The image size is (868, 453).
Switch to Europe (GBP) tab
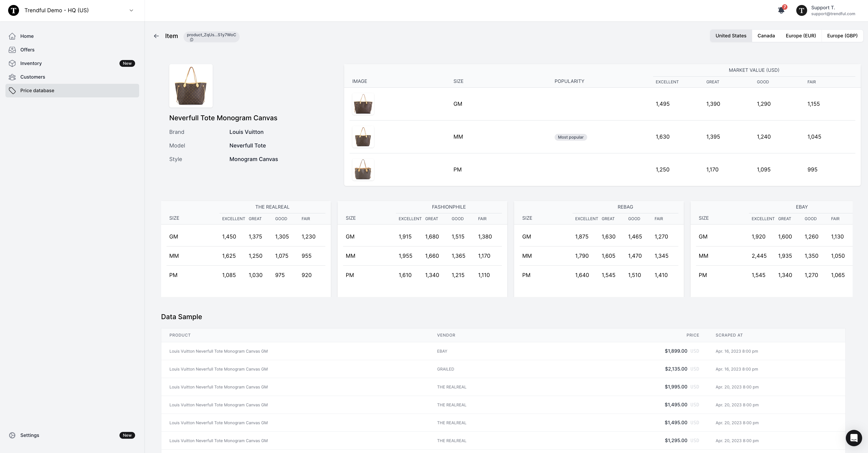pyautogui.click(x=842, y=36)
